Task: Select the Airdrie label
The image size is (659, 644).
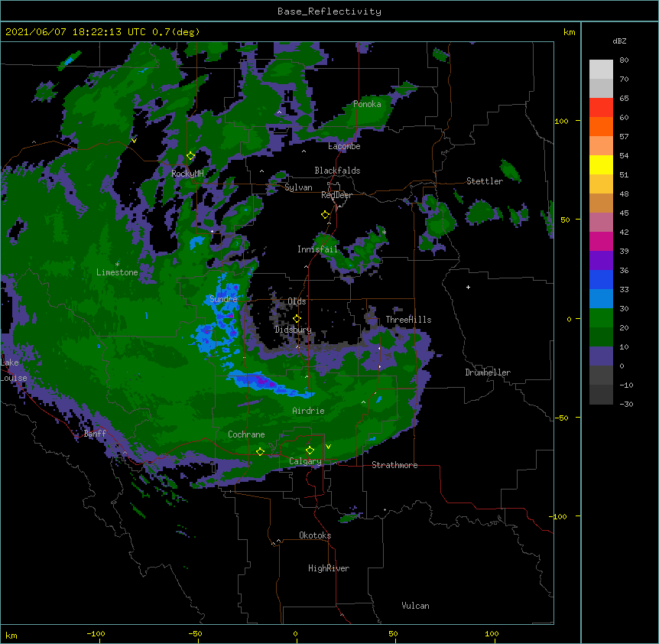Action: coord(308,411)
